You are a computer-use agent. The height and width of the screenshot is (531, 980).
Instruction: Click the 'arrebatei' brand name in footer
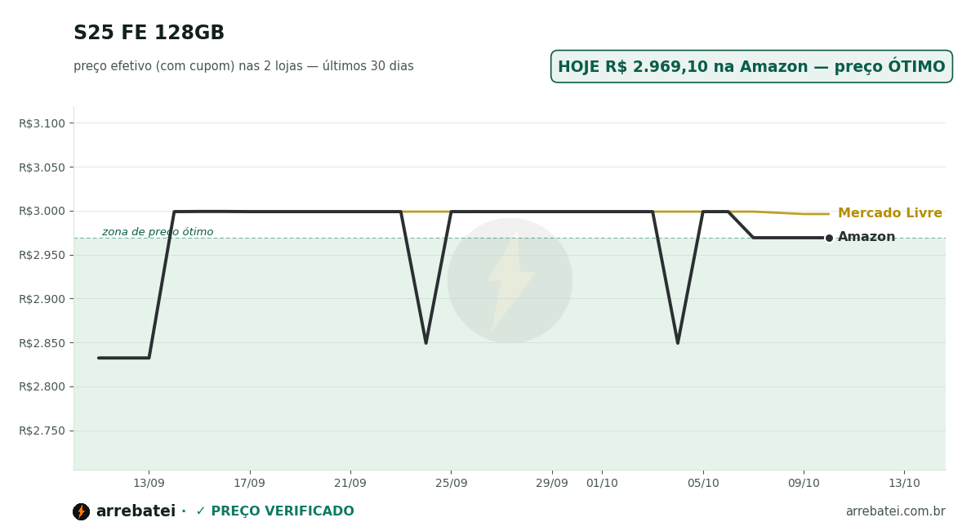[136, 511]
